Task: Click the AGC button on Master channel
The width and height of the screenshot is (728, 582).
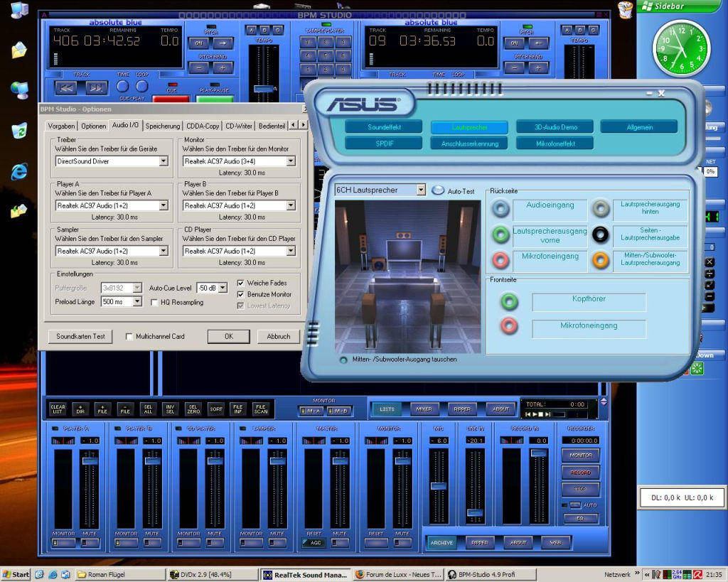Action: 314,542
